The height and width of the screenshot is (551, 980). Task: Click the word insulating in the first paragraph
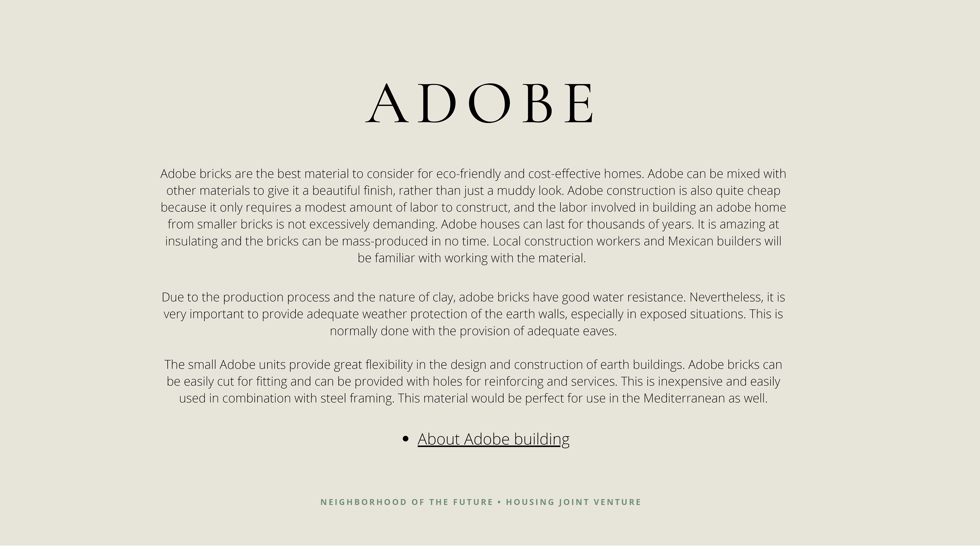(191, 241)
